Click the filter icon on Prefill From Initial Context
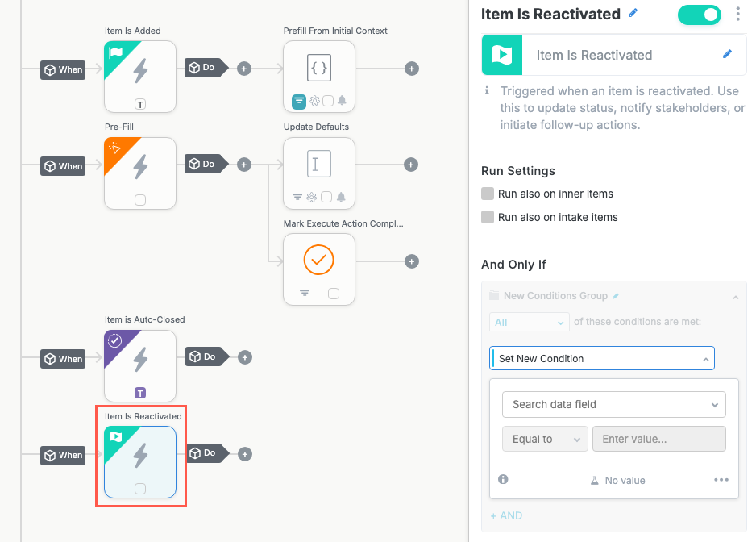The width and height of the screenshot is (756, 542). pyautogui.click(x=298, y=101)
